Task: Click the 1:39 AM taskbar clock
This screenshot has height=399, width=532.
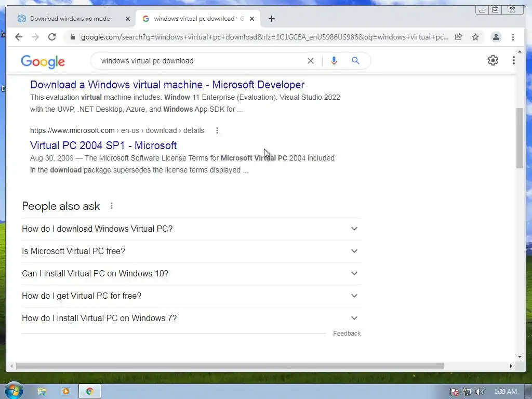Action: click(x=505, y=392)
